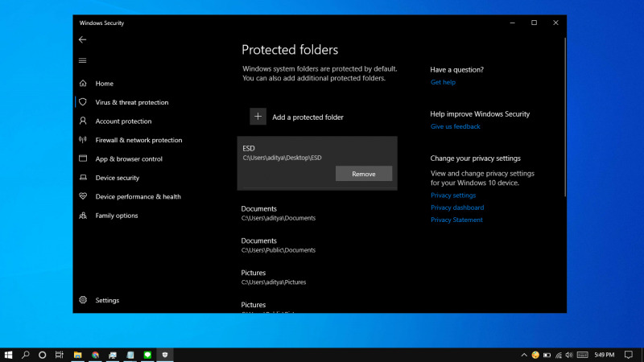Image resolution: width=644 pixels, height=362 pixels.
Task: Open Settings in the sidebar
Action: (107, 300)
